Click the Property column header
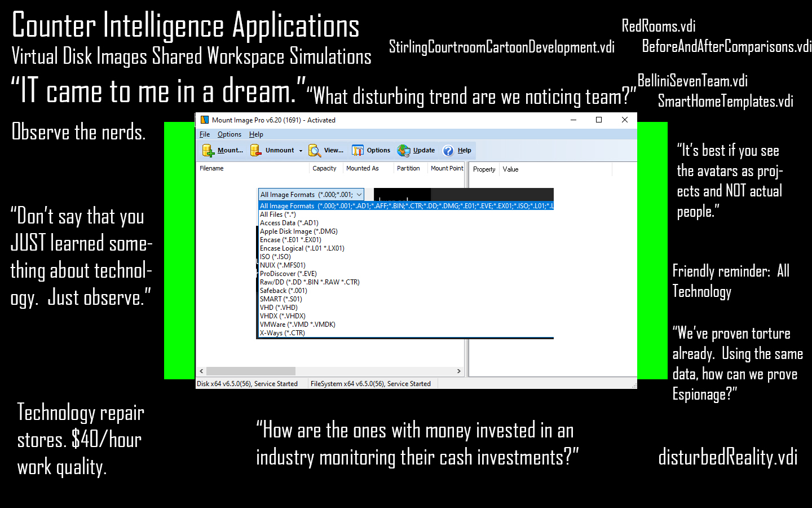The height and width of the screenshot is (508, 812). (484, 169)
